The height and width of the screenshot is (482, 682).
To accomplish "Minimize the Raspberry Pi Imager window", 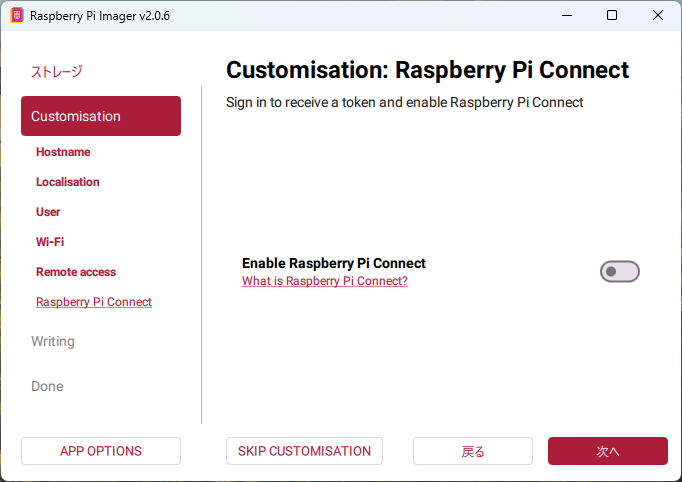I will pos(565,16).
